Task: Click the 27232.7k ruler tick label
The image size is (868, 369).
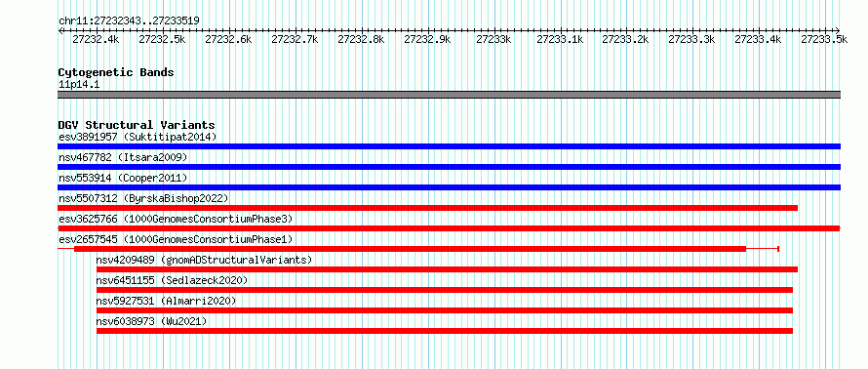Action: tap(296, 39)
